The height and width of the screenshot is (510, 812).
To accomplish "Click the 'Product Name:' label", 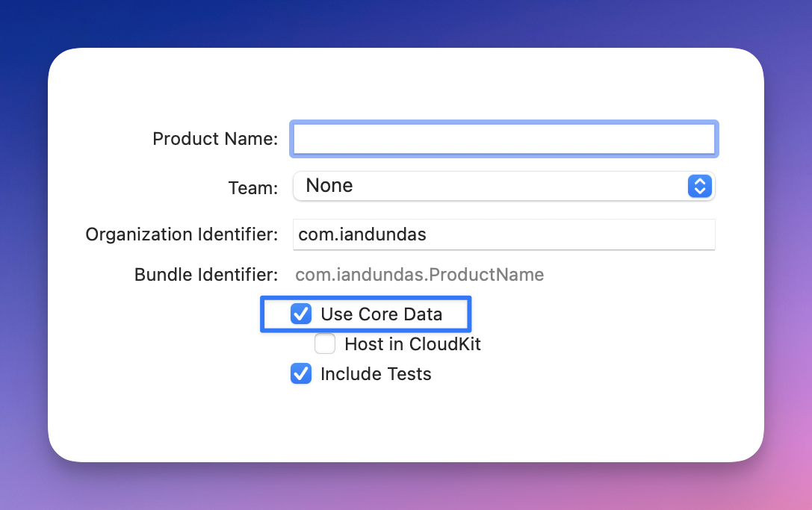I will click(215, 139).
